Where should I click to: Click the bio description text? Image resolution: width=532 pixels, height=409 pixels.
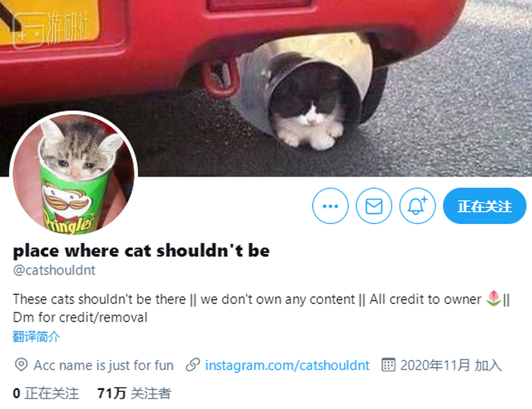tap(261, 308)
